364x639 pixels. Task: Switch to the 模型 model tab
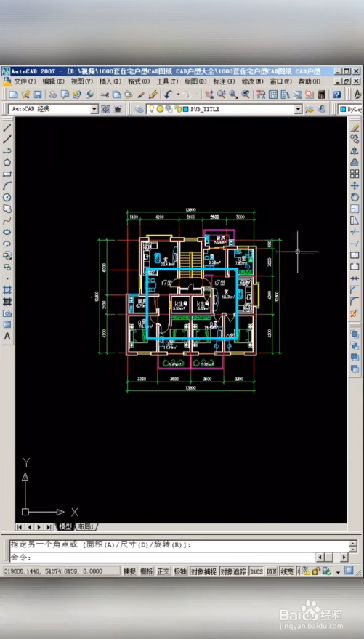coord(65,527)
